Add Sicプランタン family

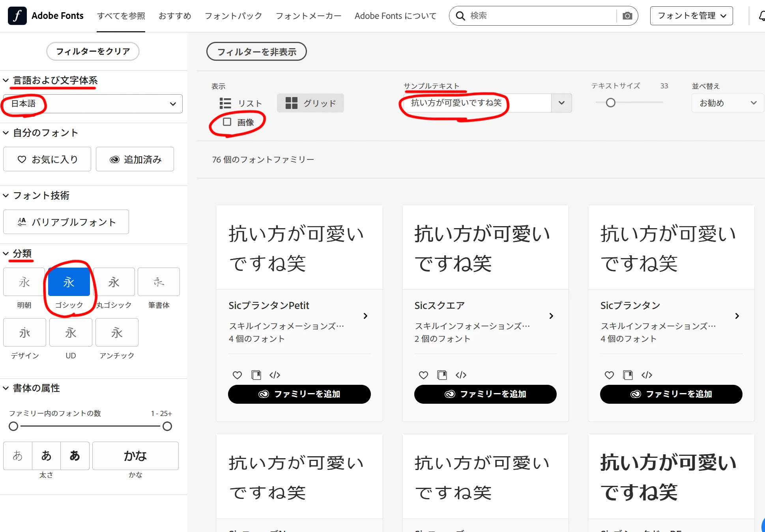[671, 394]
